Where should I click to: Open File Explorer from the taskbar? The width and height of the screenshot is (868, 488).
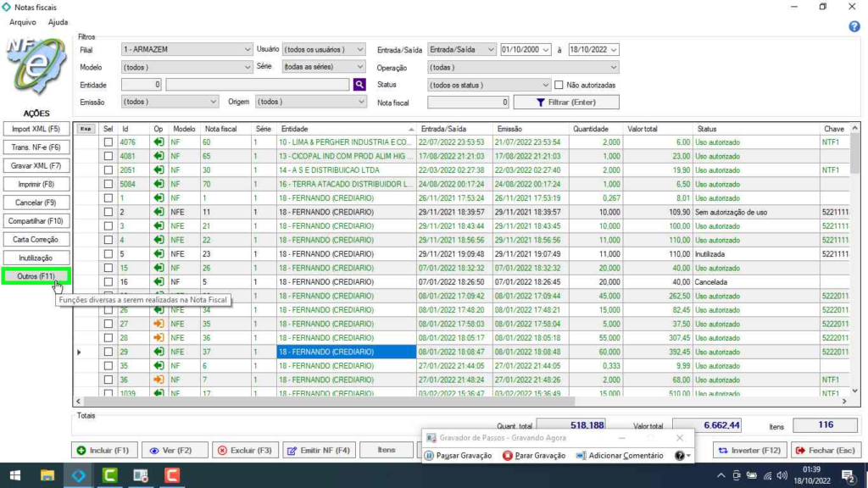click(x=47, y=476)
